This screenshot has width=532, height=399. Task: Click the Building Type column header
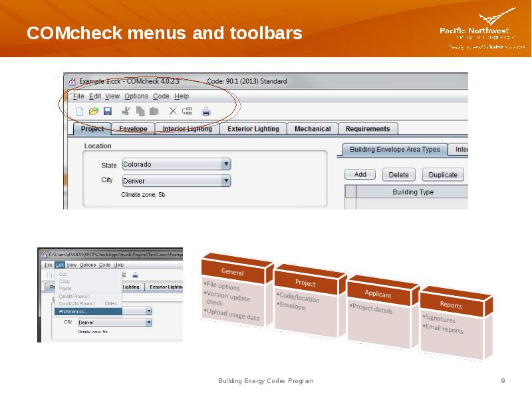(413, 192)
